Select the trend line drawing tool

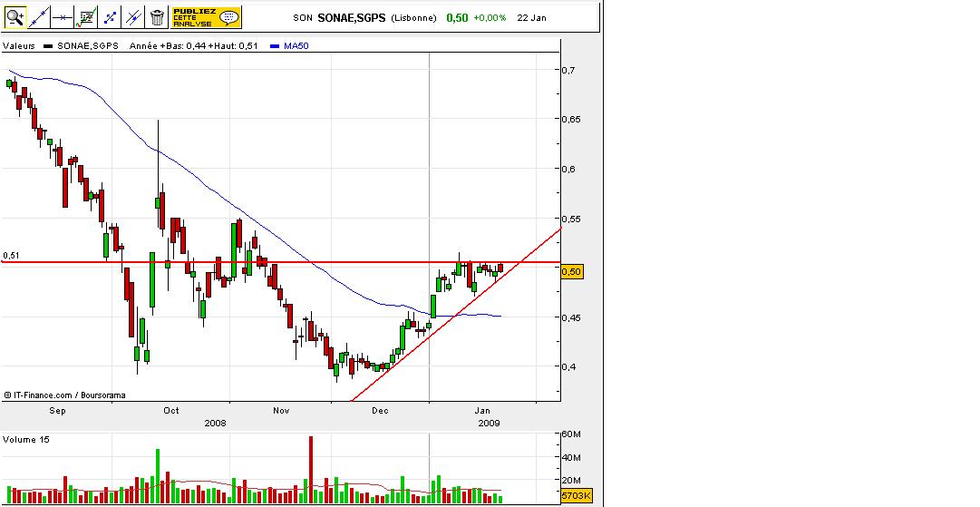point(39,17)
